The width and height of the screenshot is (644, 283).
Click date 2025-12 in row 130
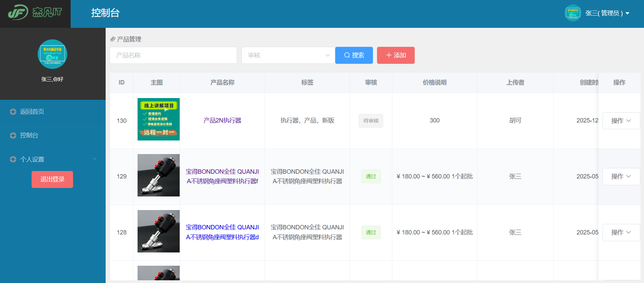pos(587,120)
